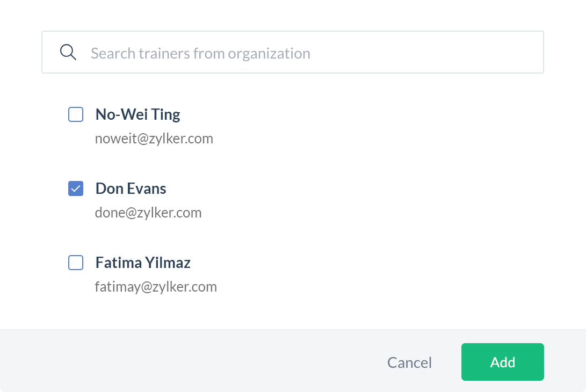
Task: Confirm adding selected trainers
Action: click(502, 362)
